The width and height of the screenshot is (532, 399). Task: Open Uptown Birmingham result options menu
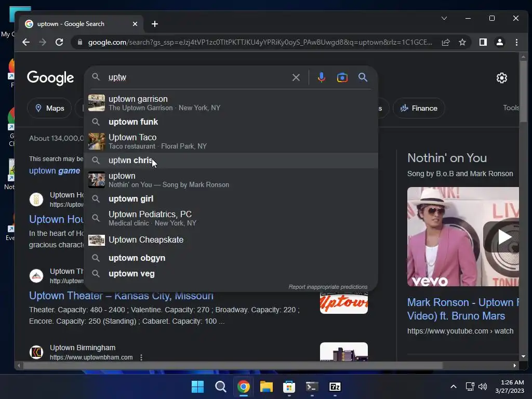click(141, 357)
